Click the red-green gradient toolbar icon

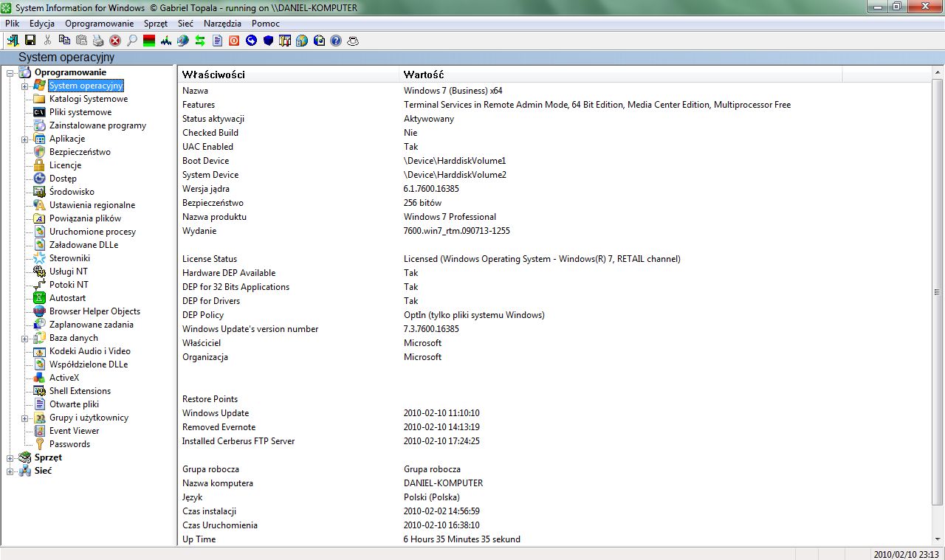[x=148, y=41]
